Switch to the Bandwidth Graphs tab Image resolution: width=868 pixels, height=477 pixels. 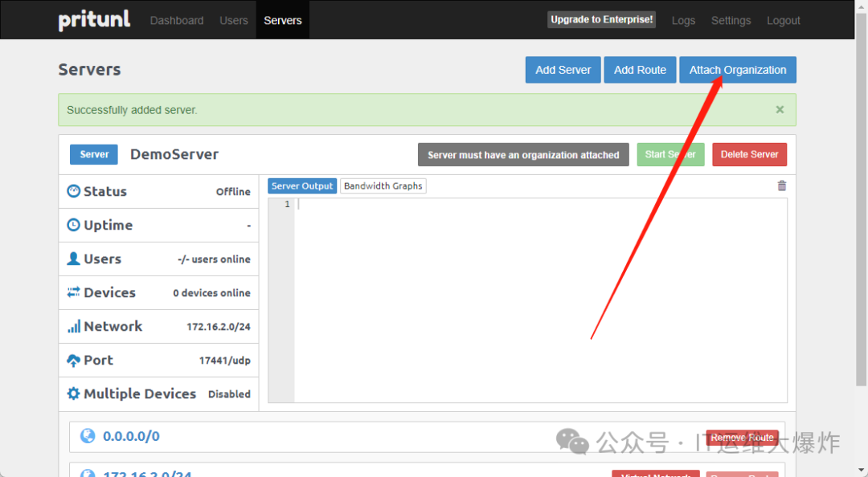(x=383, y=185)
